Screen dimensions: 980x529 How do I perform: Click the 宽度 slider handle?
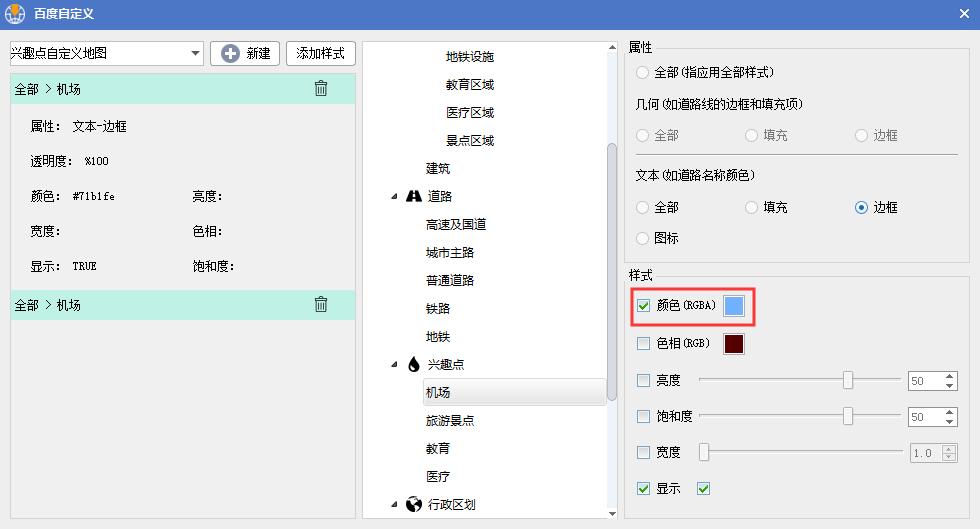(704, 451)
